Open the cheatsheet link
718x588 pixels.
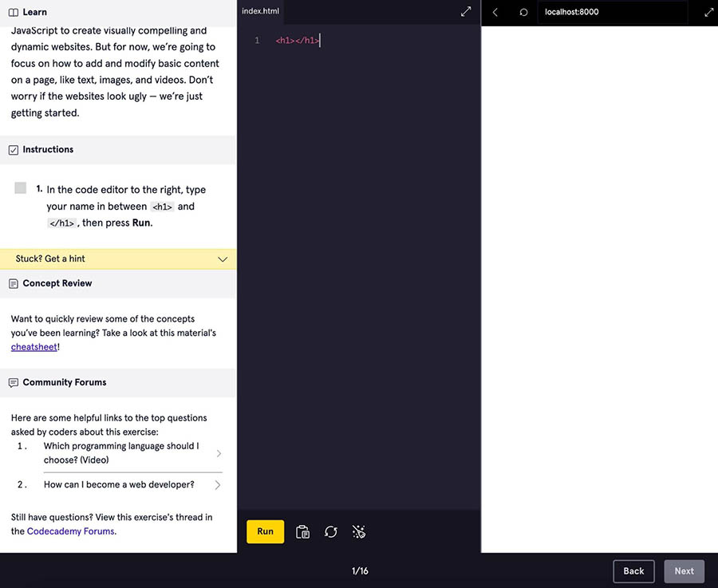point(34,347)
